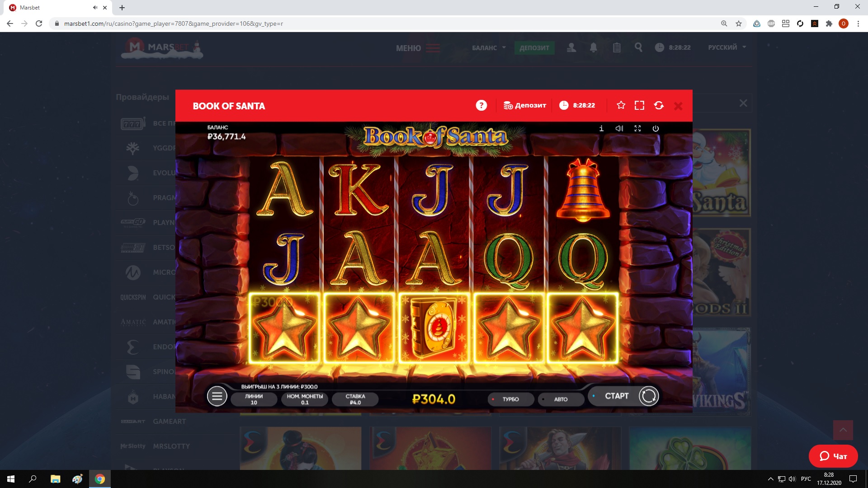Add Book of Santa to favorites star
The width and height of the screenshot is (868, 488).
(621, 105)
